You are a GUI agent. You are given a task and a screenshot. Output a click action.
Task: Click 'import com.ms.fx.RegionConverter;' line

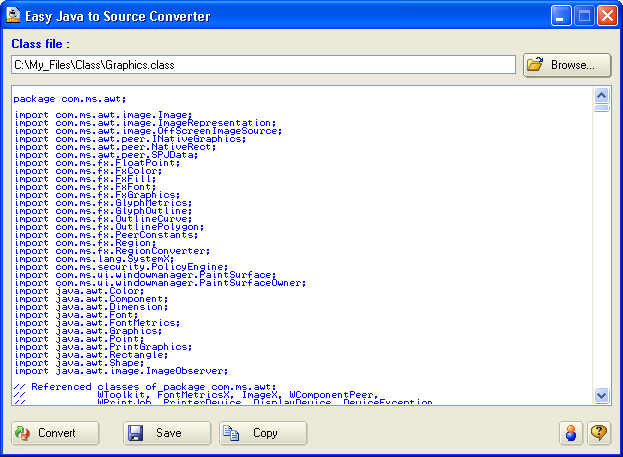click(x=112, y=251)
